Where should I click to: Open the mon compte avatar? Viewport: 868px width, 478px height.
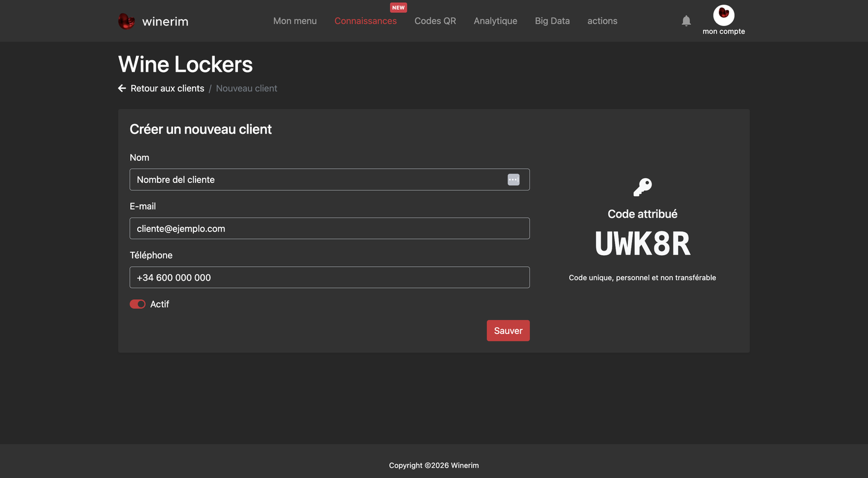(x=723, y=14)
